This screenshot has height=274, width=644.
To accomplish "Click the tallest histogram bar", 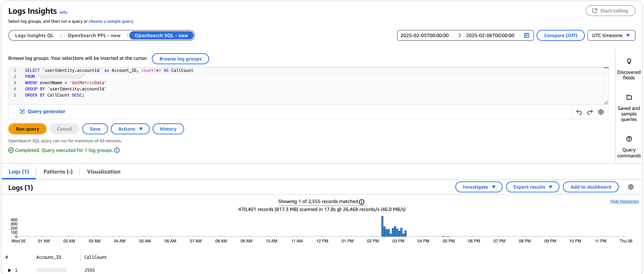I will pyautogui.click(x=382, y=226).
